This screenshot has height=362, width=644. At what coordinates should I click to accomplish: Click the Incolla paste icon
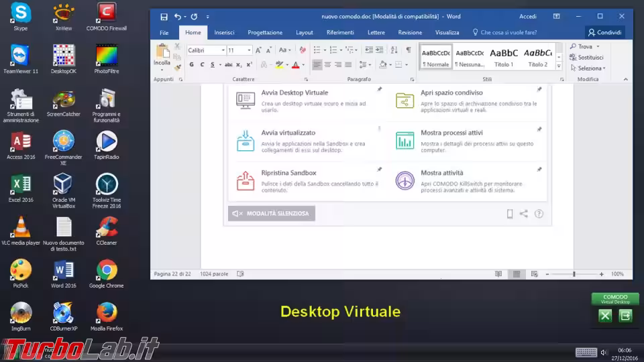(x=162, y=54)
